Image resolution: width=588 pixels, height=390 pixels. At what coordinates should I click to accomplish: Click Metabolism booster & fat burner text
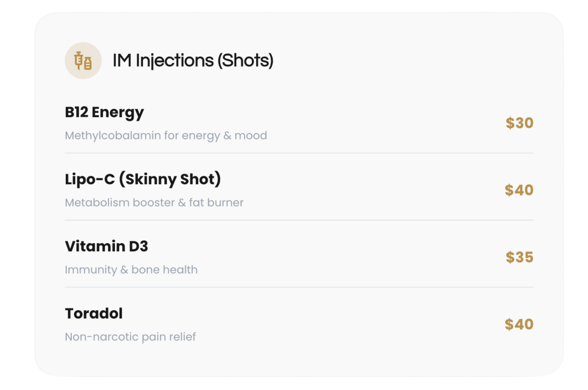154,203
